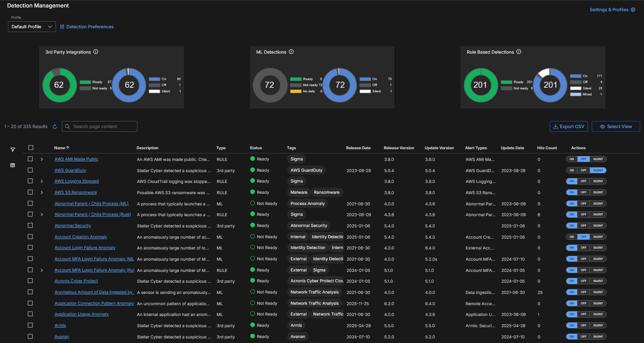
Task: Open the column chooser icon below the filter
Action: click(x=12, y=165)
